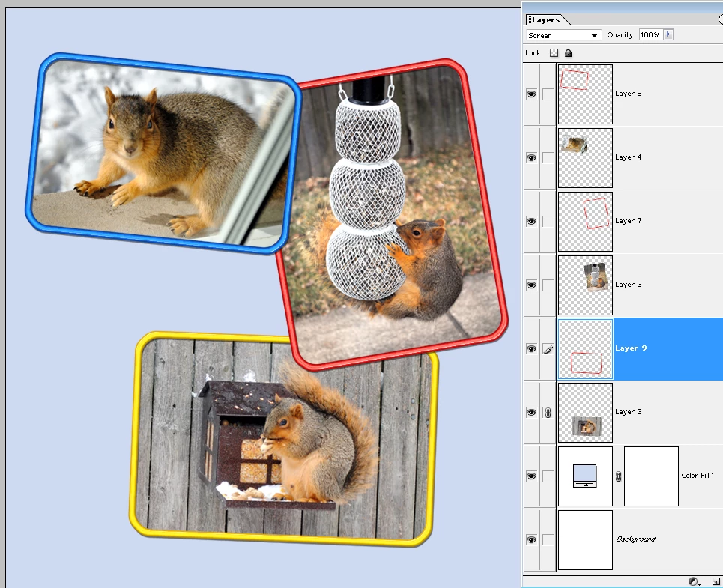The image size is (723, 588).
Task: Click the blue-framed squirrel photo
Action: coord(163,153)
